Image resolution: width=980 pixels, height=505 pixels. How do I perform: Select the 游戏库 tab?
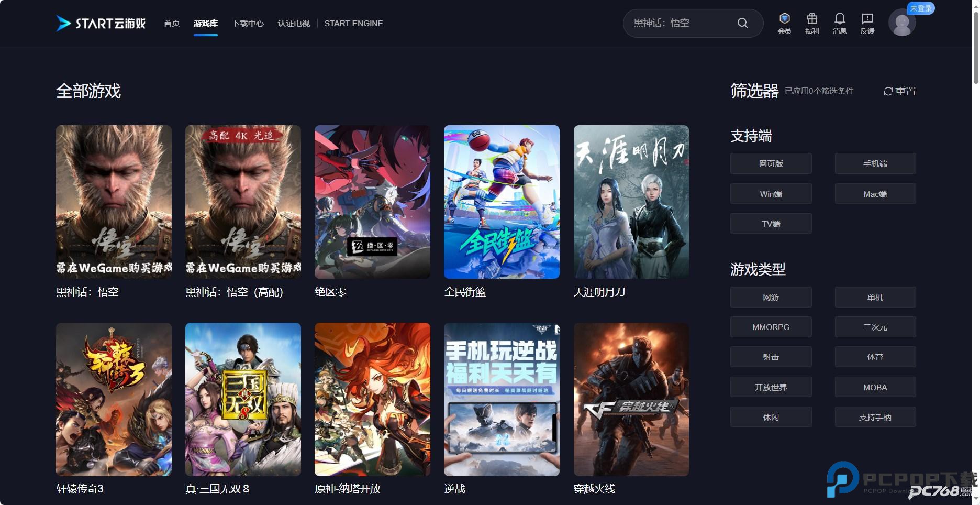pos(205,23)
